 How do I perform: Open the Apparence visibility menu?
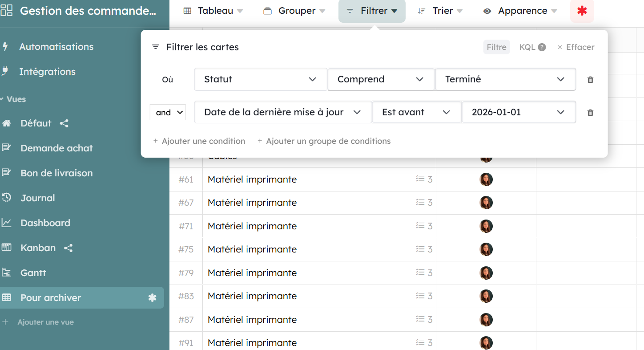click(520, 11)
